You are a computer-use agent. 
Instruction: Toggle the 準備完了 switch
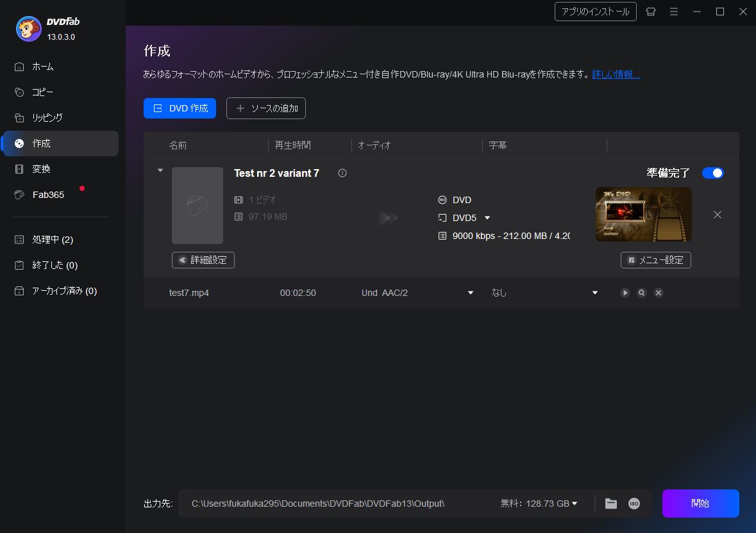713,173
